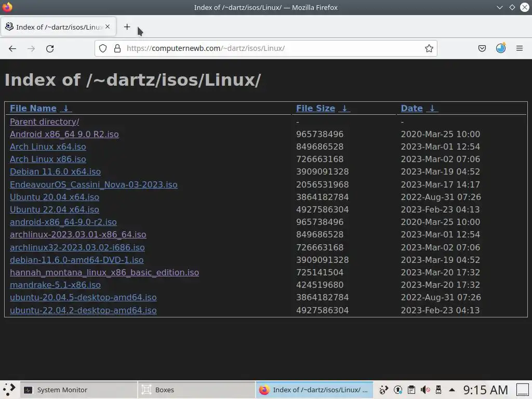Click the ubuntu-22.04.2-desktop-amd64.iso link

coord(83,311)
